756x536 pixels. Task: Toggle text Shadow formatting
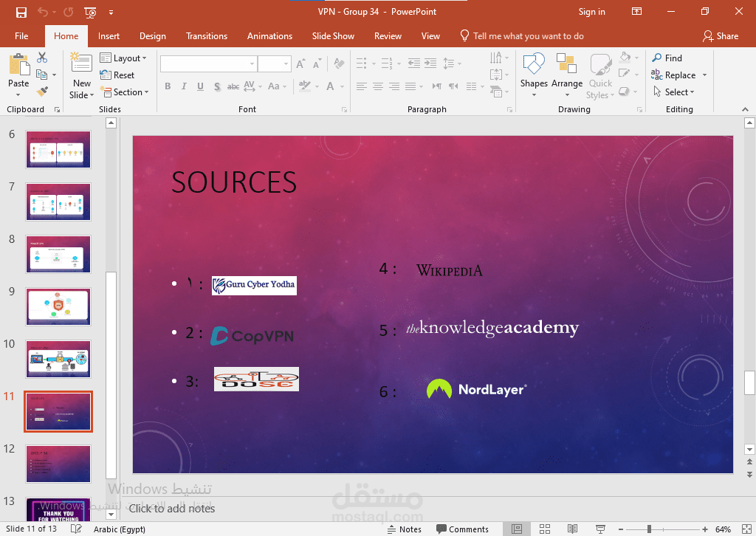click(x=217, y=86)
